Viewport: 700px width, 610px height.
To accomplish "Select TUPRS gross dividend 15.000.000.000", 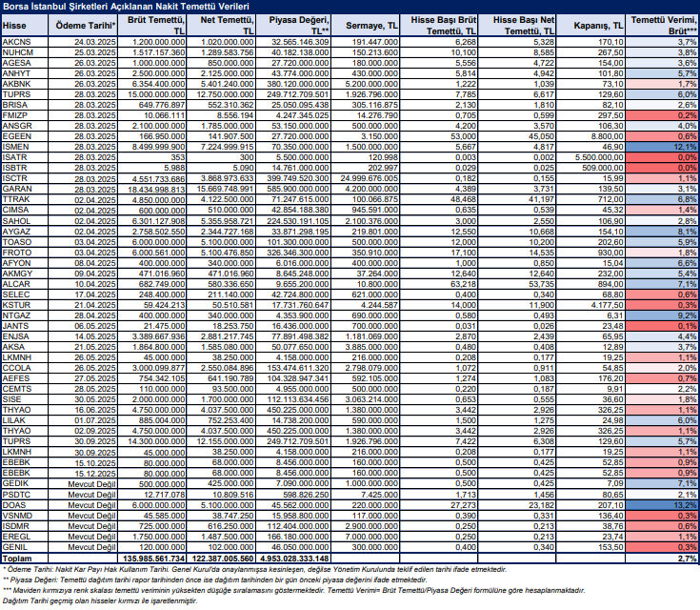I will click(x=152, y=94).
